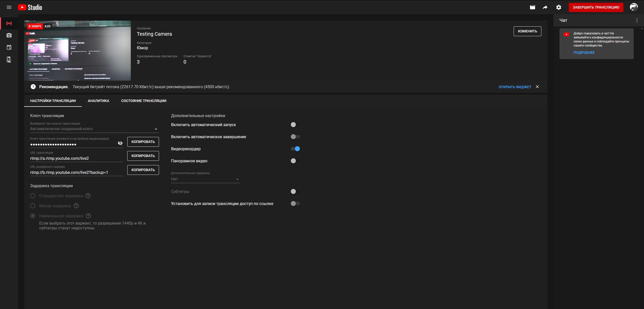Expand the stream key type dropdown
Image resolution: width=644 pixels, height=309 pixels.
pyautogui.click(x=94, y=129)
